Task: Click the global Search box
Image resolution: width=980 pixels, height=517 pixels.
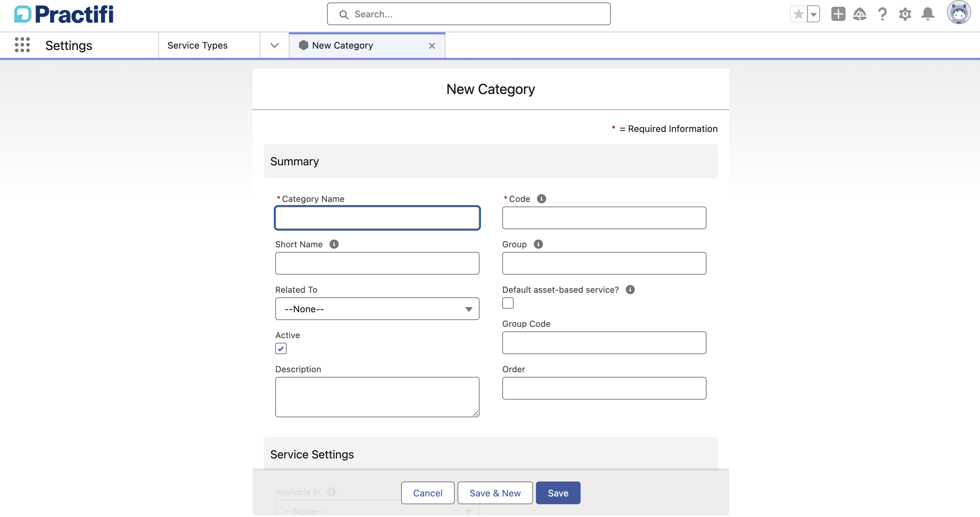Action: click(469, 14)
